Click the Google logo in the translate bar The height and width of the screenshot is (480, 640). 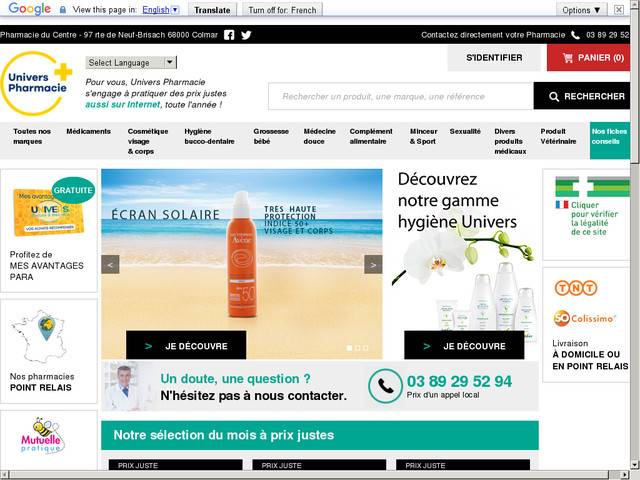coord(29,9)
